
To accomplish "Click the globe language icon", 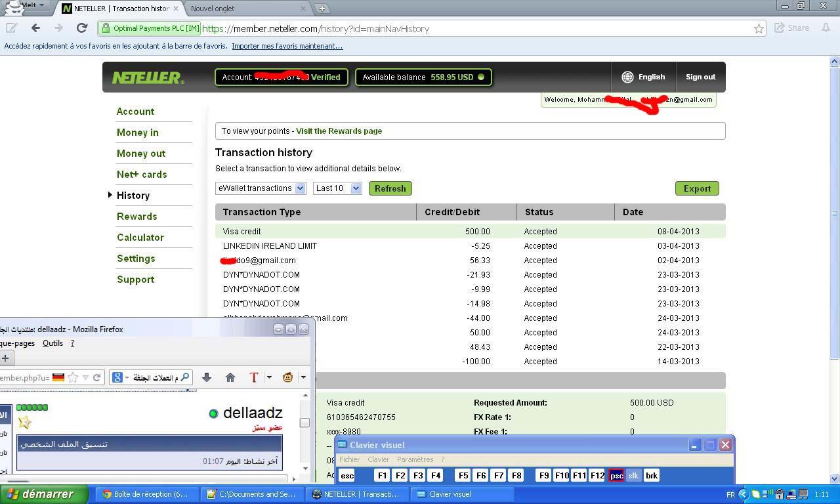I will tap(627, 77).
